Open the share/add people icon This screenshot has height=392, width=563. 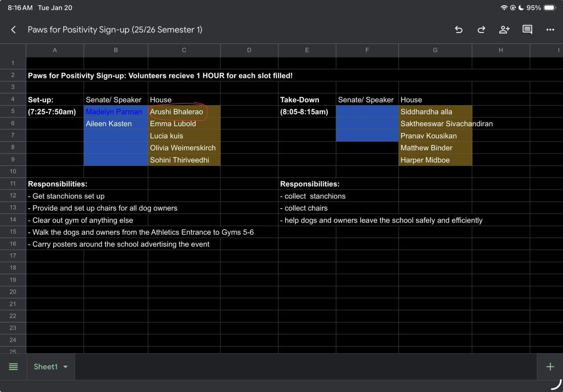(504, 29)
